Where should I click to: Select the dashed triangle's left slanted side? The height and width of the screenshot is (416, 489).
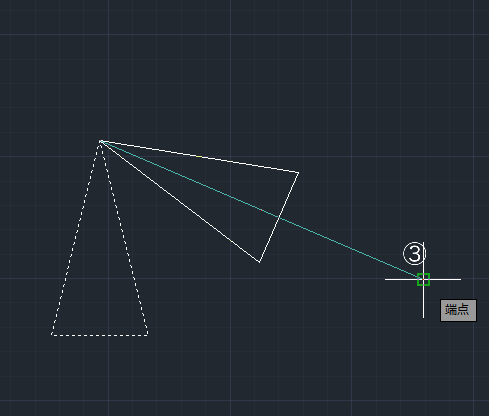pyautogui.click(x=76, y=238)
